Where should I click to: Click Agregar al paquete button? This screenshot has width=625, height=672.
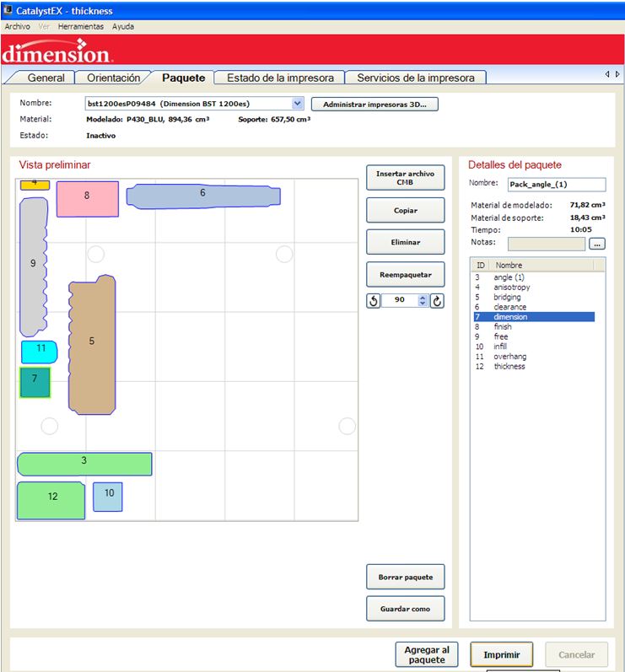427,655
